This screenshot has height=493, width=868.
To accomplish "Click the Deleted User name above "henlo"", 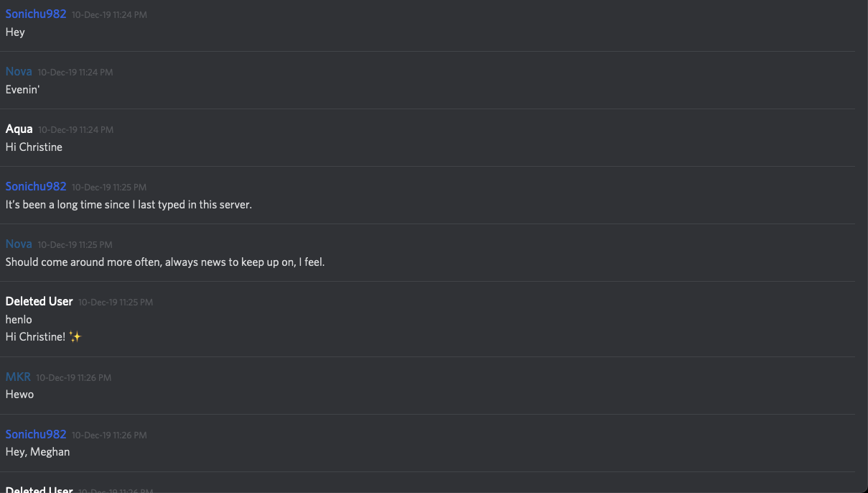I will [39, 302].
